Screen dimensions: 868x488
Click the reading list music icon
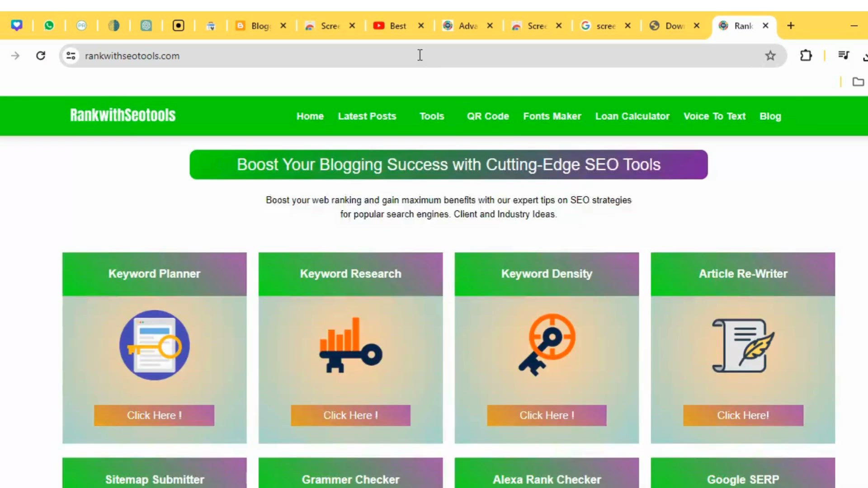click(x=844, y=56)
